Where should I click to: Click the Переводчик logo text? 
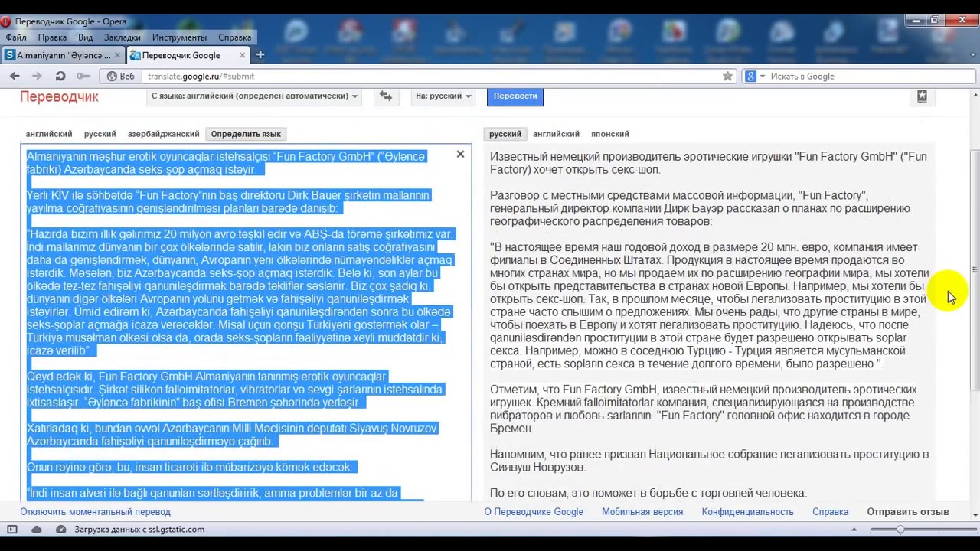click(x=59, y=96)
